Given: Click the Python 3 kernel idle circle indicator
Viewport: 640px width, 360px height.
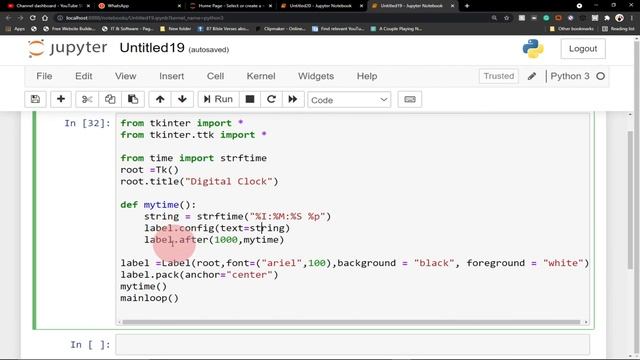Looking at the screenshot, I should pyautogui.click(x=600, y=76).
